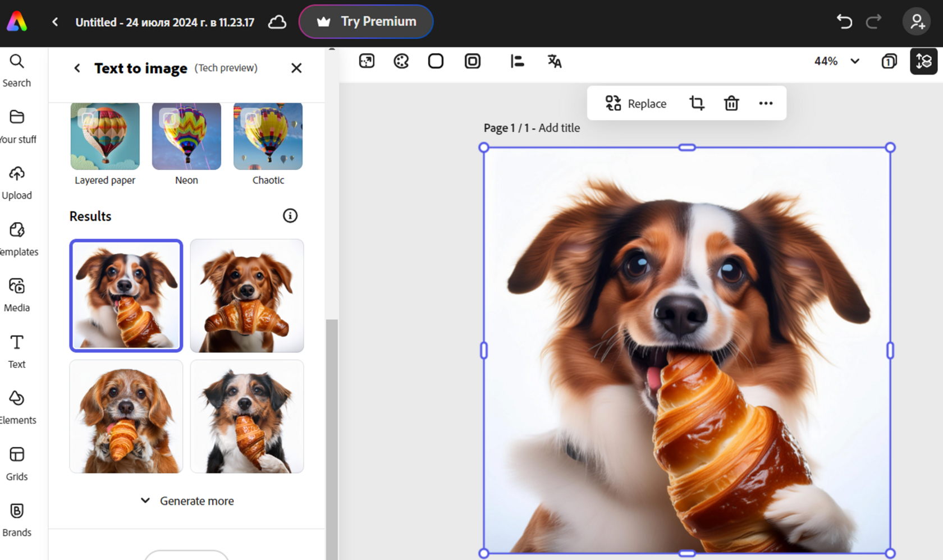Viewport: 943px width, 560px height.
Task: Select the Neon style thumbnail
Action: point(186,136)
